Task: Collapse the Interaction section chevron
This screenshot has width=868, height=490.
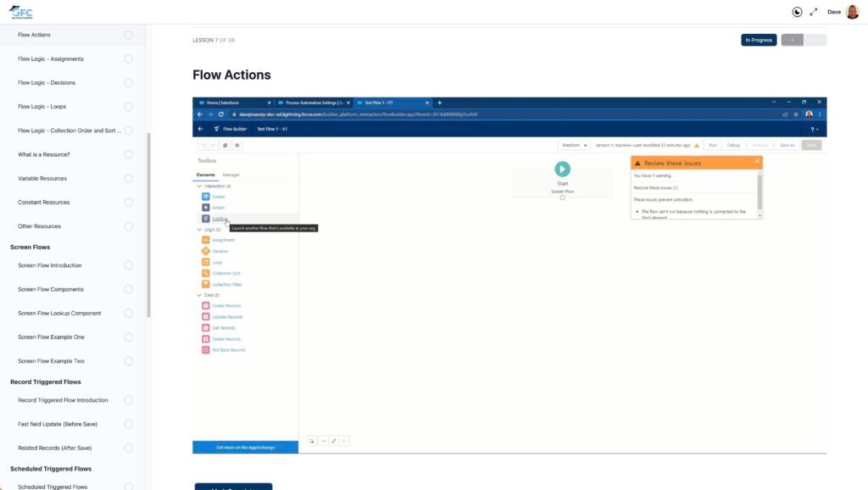Action: click(x=199, y=186)
